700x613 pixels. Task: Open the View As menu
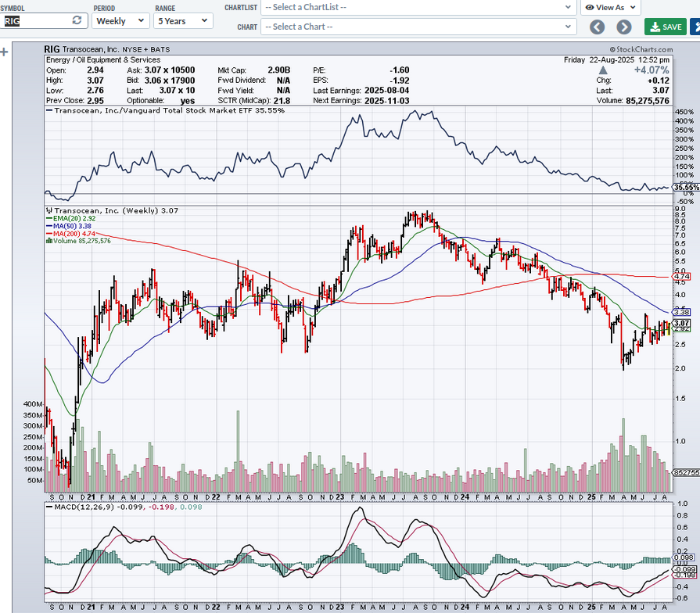pyautogui.click(x=610, y=7)
